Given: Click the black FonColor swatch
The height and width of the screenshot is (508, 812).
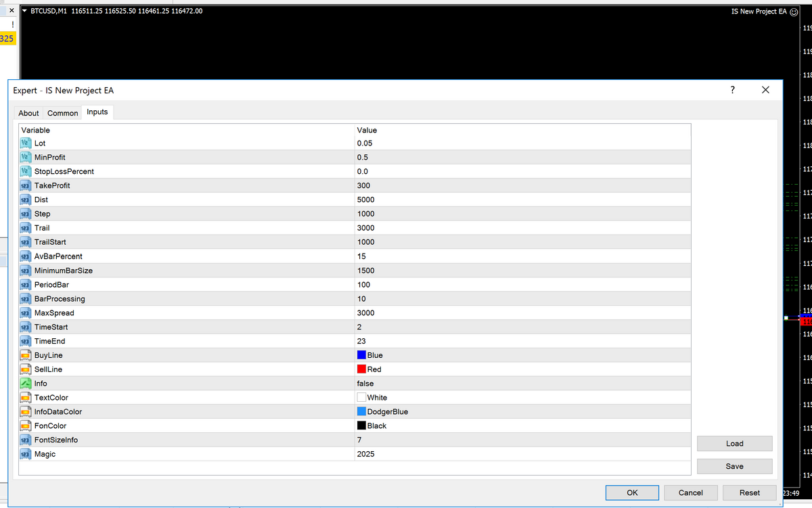Looking at the screenshot, I should (361, 425).
